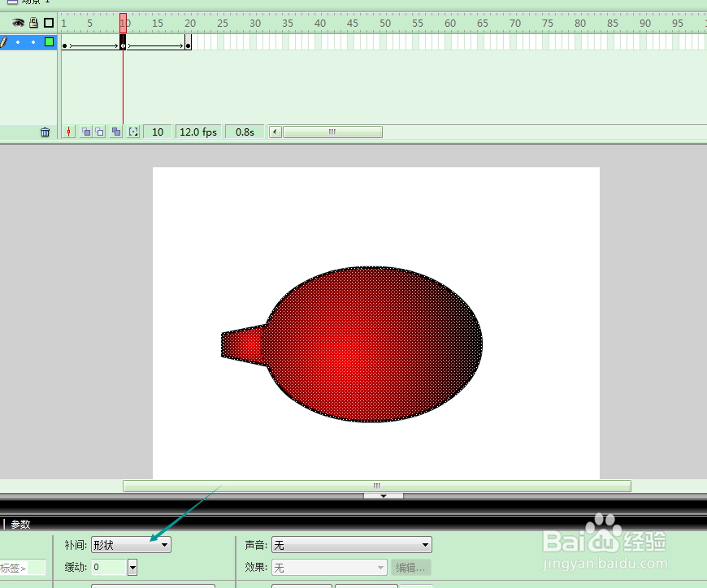Toggle the layer's green outline square
707x588 pixels.
[49, 42]
